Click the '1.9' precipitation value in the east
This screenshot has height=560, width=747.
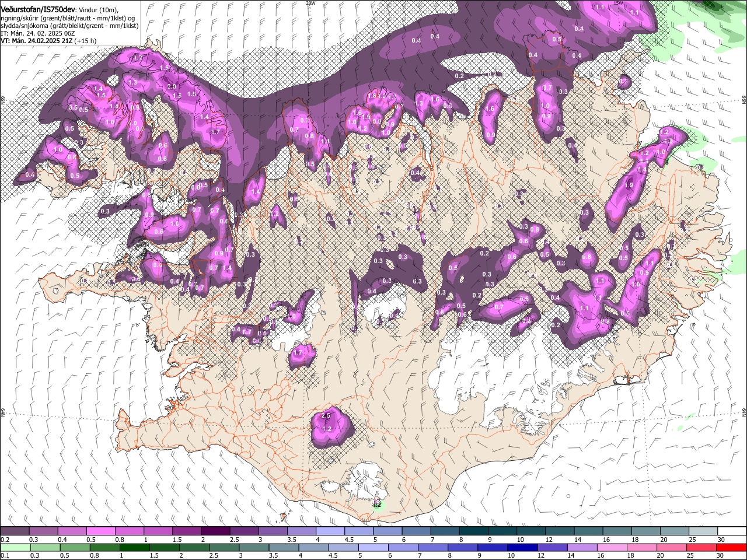(x=629, y=185)
